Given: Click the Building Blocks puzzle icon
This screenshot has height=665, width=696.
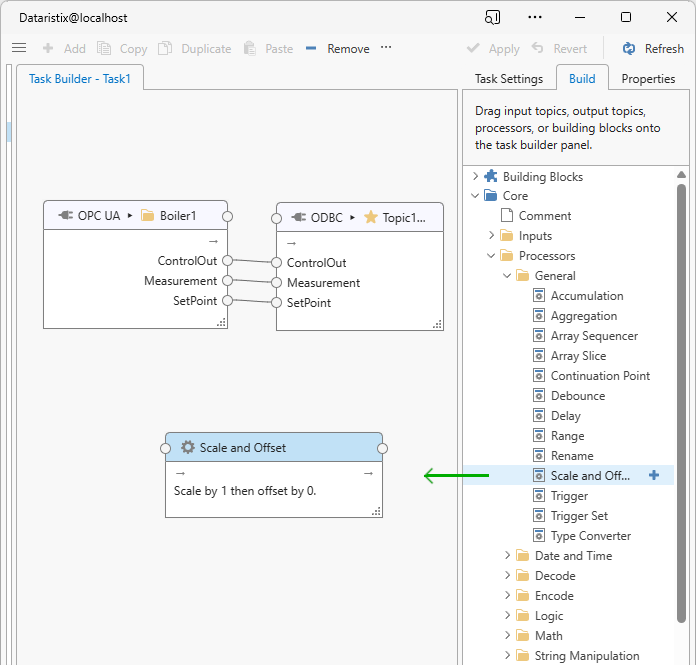Looking at the screenshot, I should 491,176.
